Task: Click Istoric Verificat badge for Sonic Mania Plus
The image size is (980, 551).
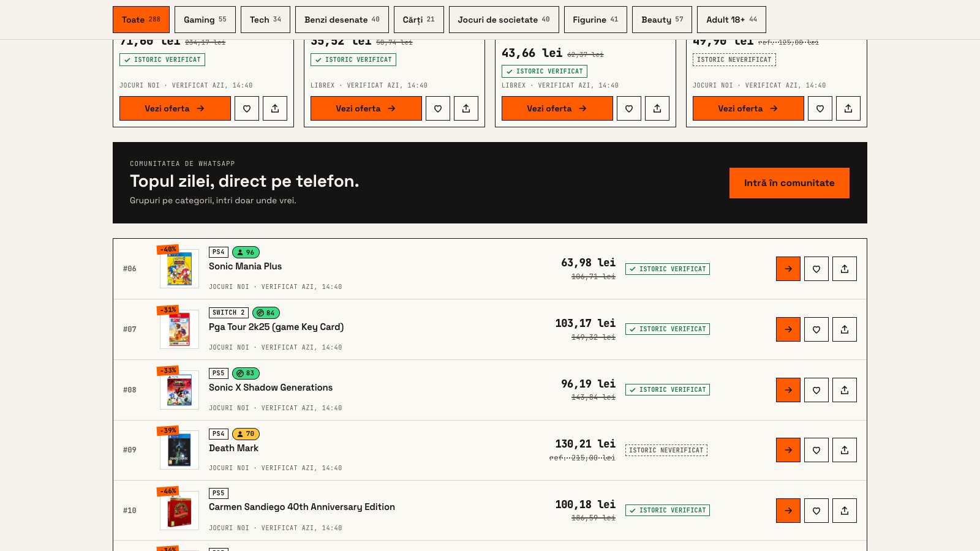Action: click(668, 269)
